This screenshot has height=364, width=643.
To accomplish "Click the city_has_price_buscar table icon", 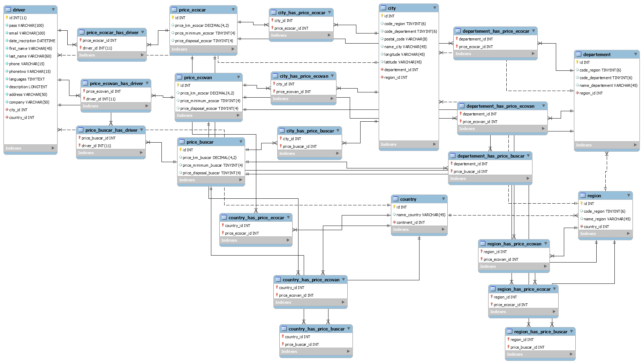I will 282,131.
